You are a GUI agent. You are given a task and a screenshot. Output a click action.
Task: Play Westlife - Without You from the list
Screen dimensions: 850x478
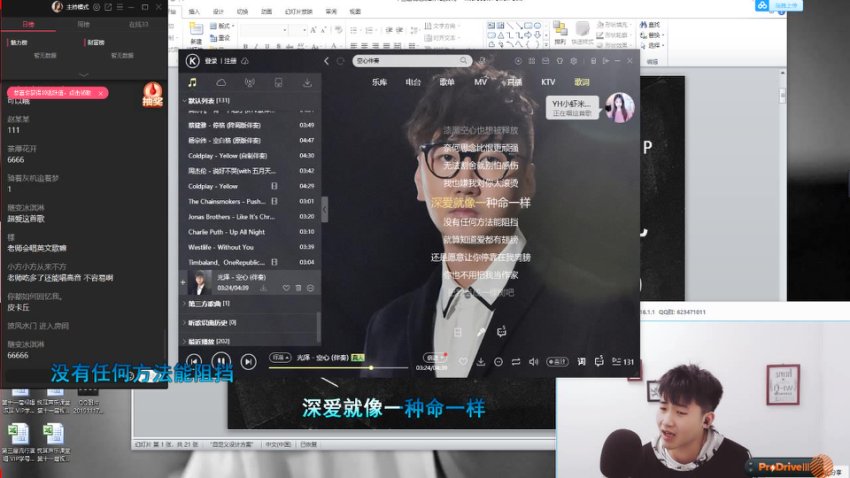[x=222, y=247]
